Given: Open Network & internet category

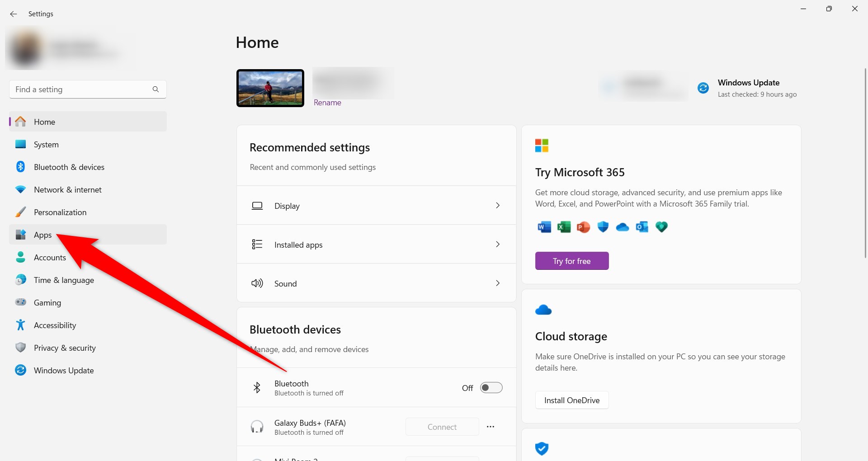Looking at the screenshot, I should click(88, 189).
